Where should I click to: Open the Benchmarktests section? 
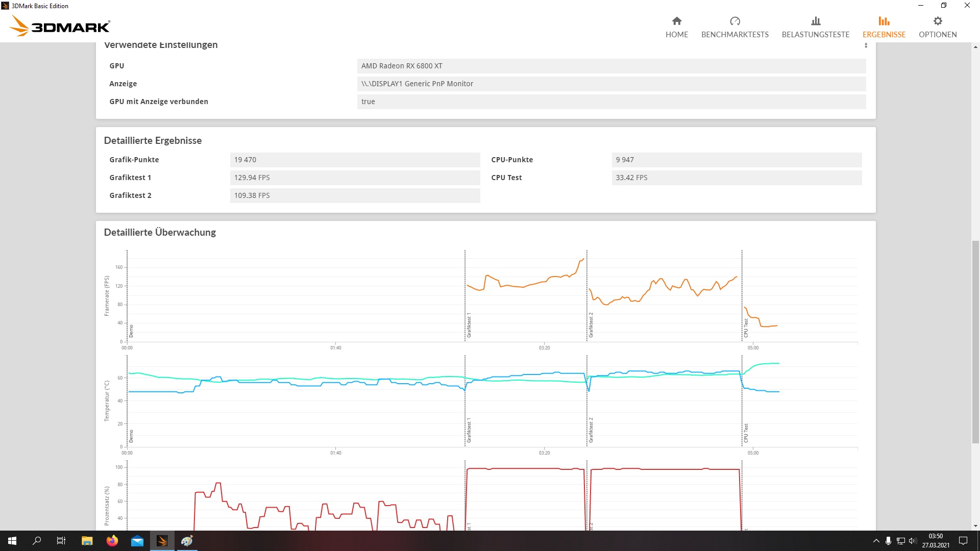734,27
